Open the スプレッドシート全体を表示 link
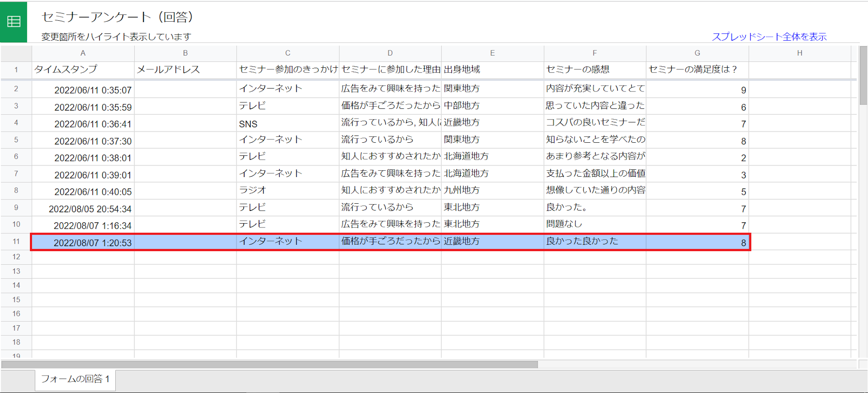 coord(769,37)
